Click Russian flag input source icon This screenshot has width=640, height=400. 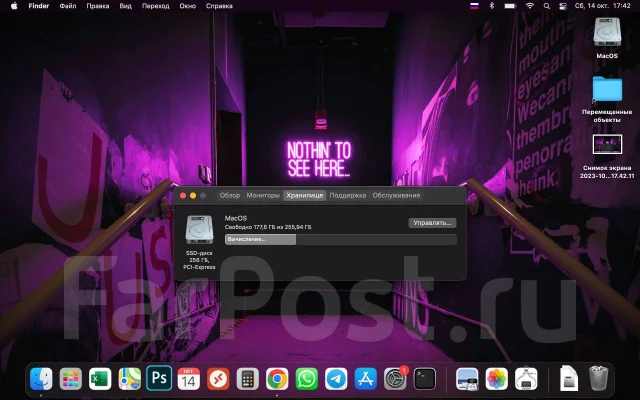coord(474,6)
